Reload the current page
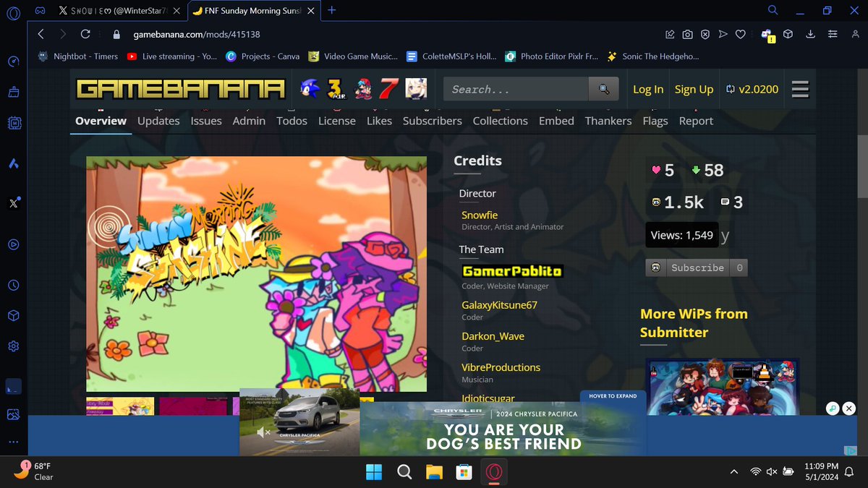Viewport: 868px width, 488px height. 85,34
